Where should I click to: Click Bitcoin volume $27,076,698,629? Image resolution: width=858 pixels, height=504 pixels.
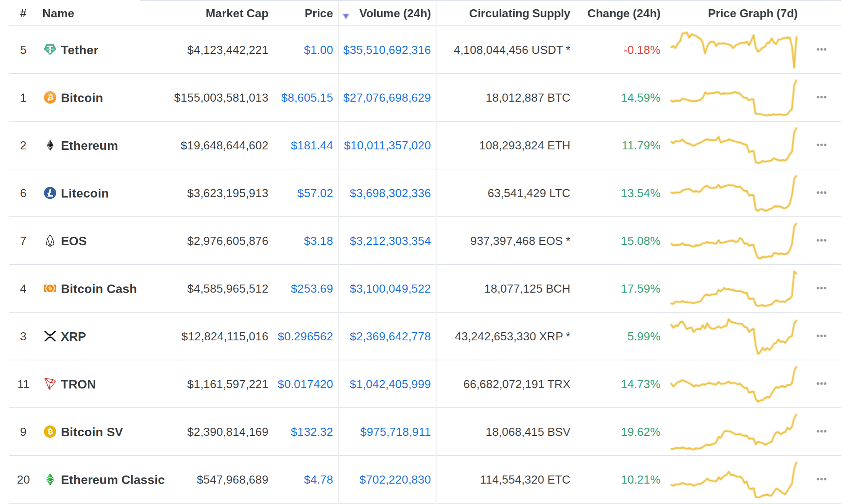point(387,98)
